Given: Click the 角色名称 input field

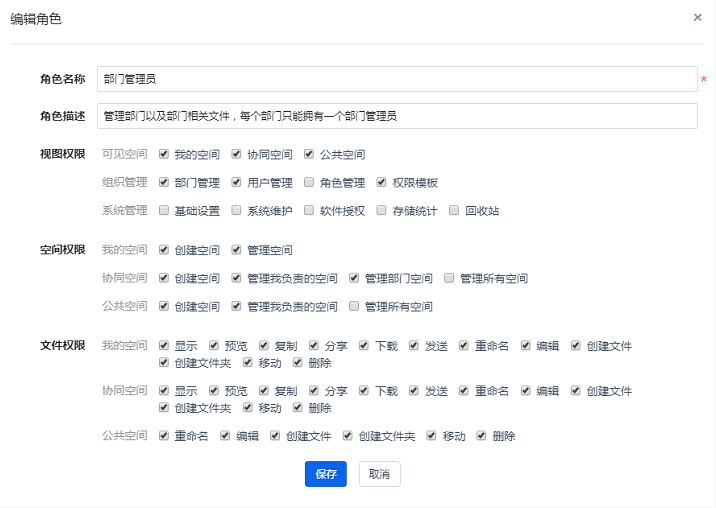Looking at the screenshot, I should (396, 79).
